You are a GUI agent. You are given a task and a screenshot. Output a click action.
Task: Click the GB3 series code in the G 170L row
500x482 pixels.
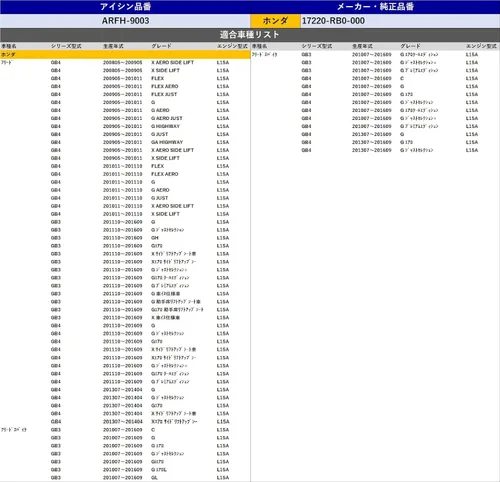tap(56, 470)
